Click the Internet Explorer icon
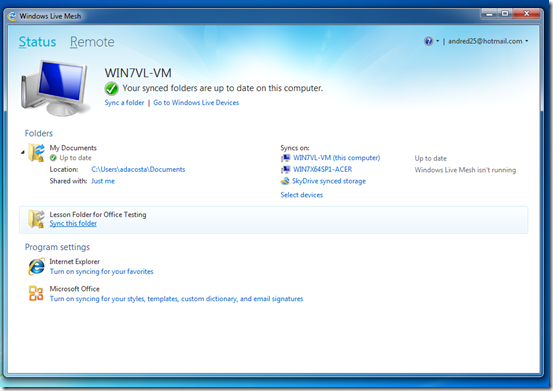Viewport: 553px width, 391px height. click(x=37, y=266)
